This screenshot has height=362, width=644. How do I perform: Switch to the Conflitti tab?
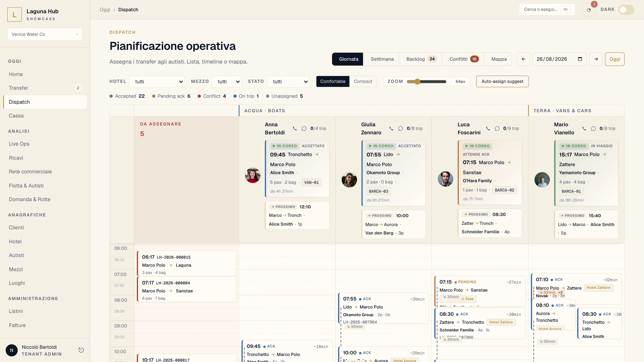pos(463,59)
